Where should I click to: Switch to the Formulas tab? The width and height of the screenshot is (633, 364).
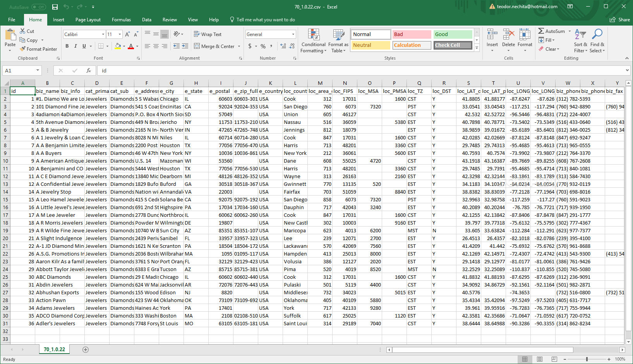point(121,20)
